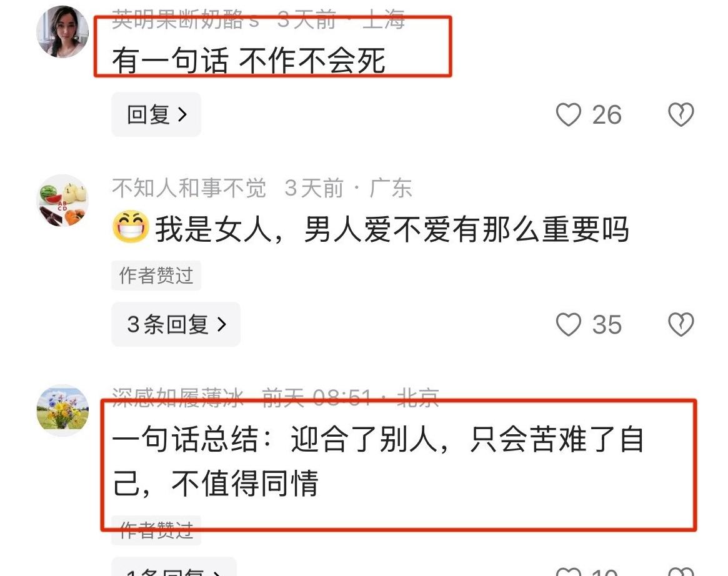
Task: Tap the grinning emoji in the comment
Action: pyautogui.click(x=131, y=227)
